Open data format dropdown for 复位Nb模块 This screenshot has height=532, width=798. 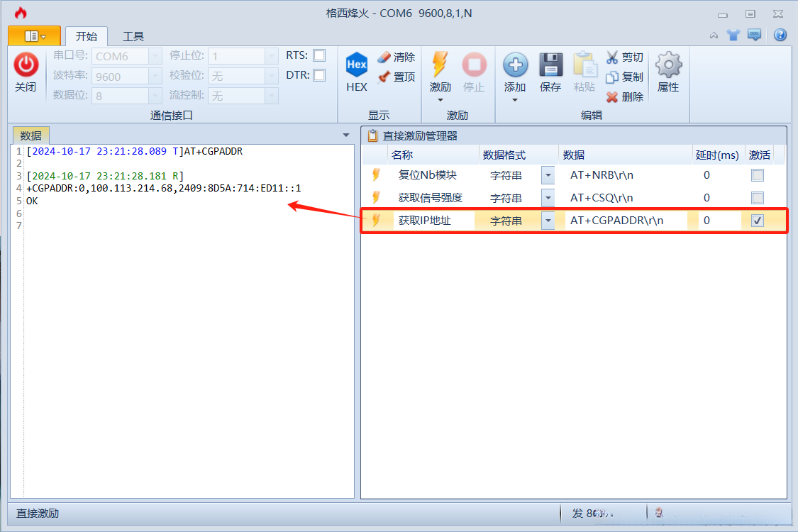pos(548,175)
